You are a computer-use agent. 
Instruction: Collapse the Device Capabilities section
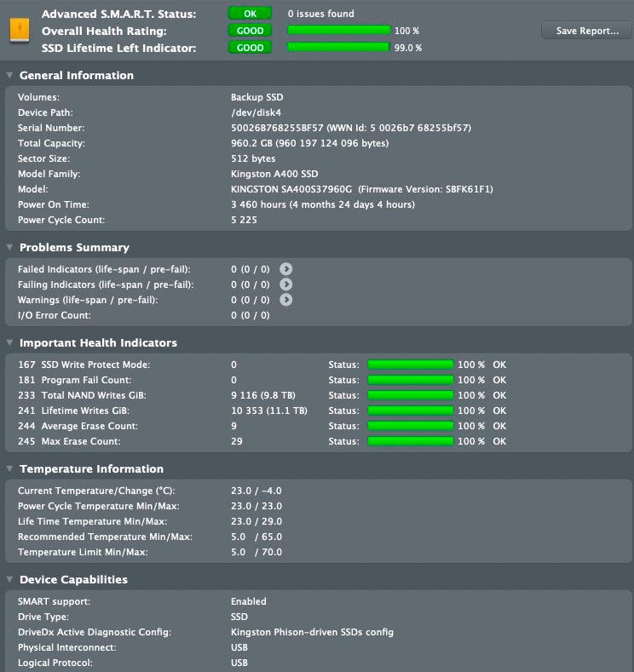coord(9,579)
